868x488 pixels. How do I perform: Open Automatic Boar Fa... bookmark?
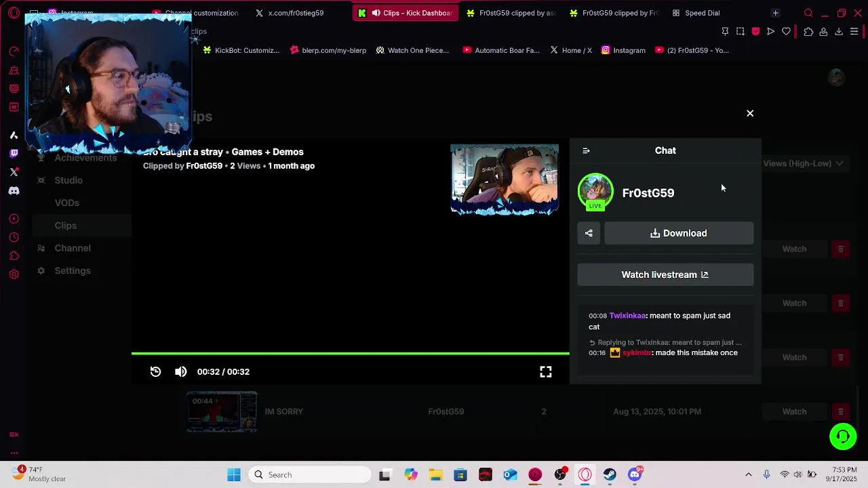501,50
